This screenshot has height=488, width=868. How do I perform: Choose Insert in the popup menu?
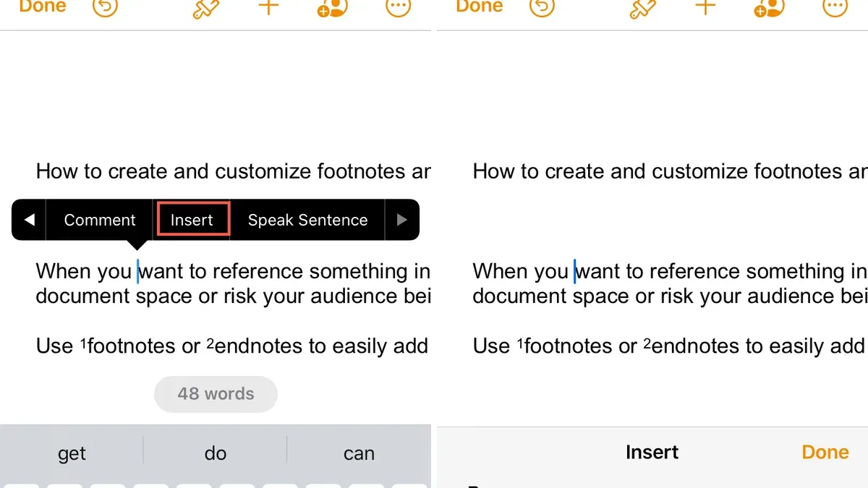tap(192, 220)
